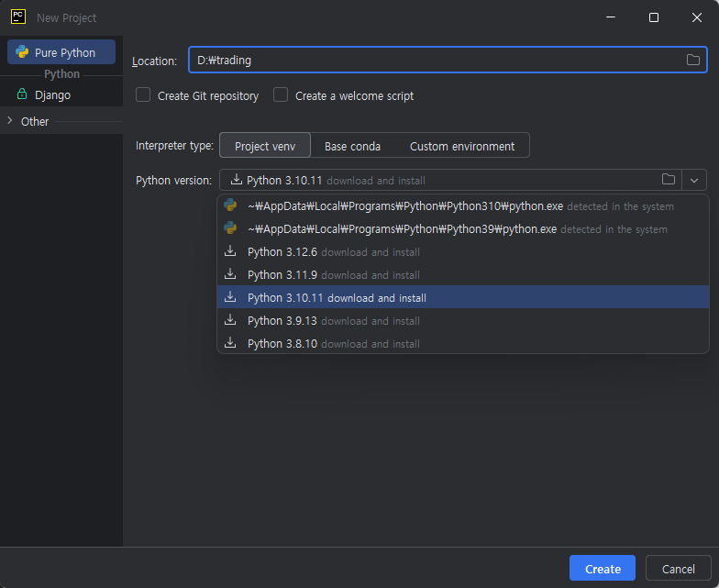Click download icon beside Python 3.10.11 list row
719x588 pixels.
pyautogui.click(x=230, y=297)
